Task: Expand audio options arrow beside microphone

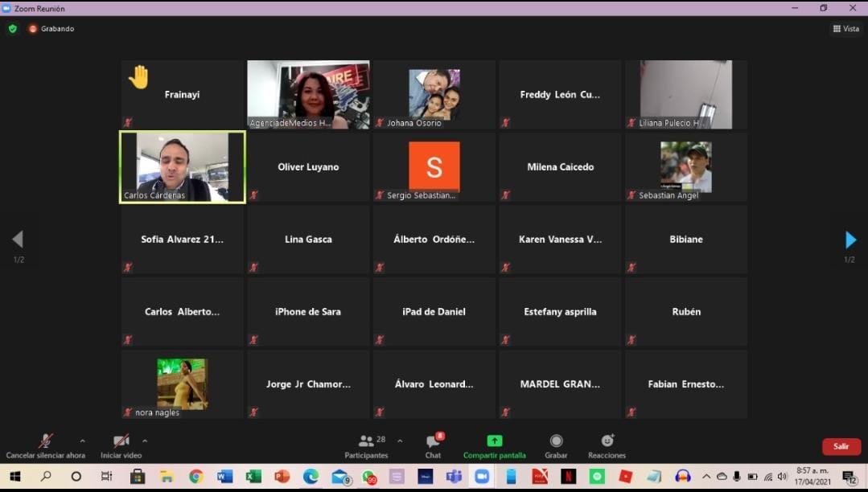Action: pyautogui.click(x=82, y=441)
